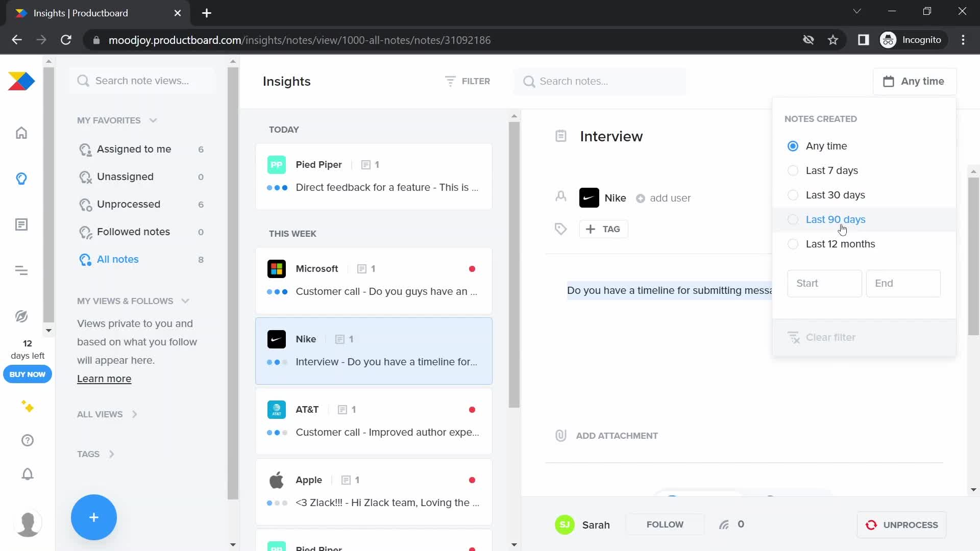Image resolution: width=980 pixels, height=551 pixels.
Task: Click the blue add note plus button
Action: pos(94,517)
